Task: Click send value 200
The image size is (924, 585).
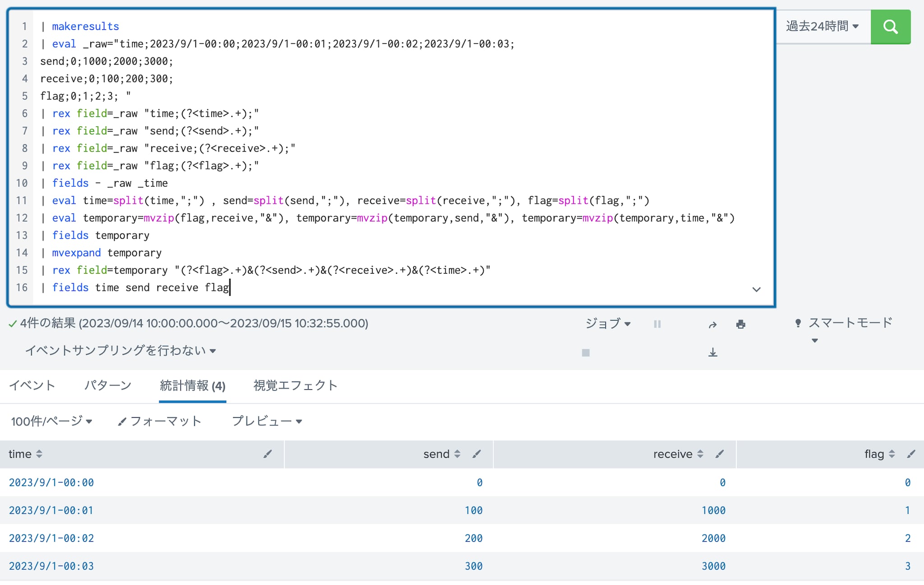Action: coord(474,539)
